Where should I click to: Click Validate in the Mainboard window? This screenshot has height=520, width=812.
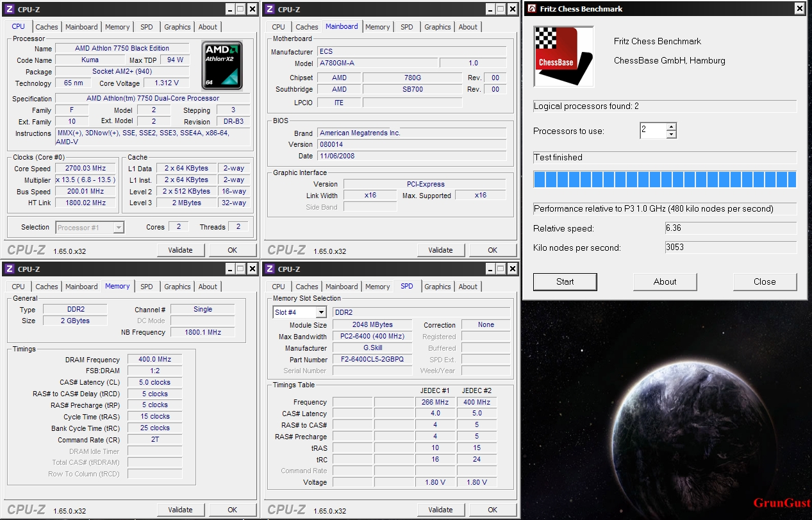pyautogui.click(x=440, y=250)
